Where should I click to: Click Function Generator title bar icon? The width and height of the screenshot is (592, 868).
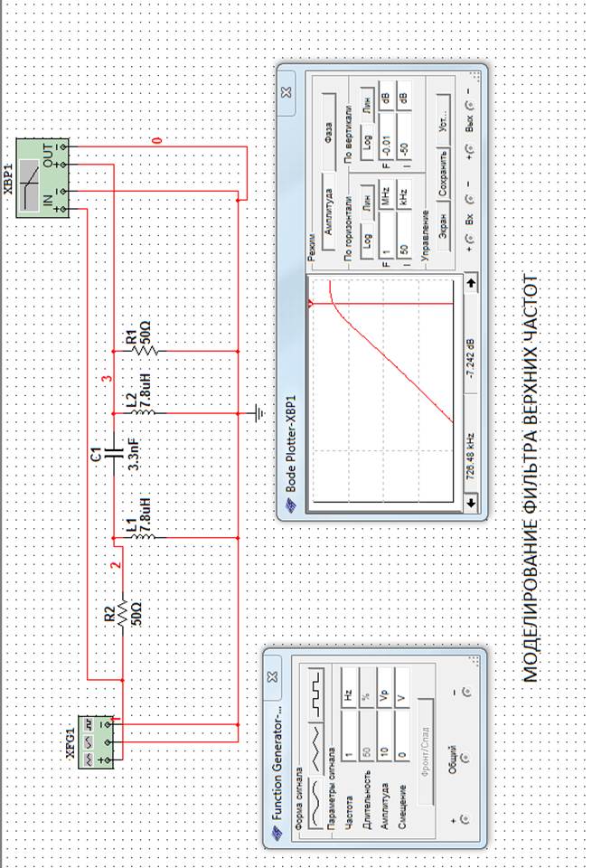tap(275, 833)
